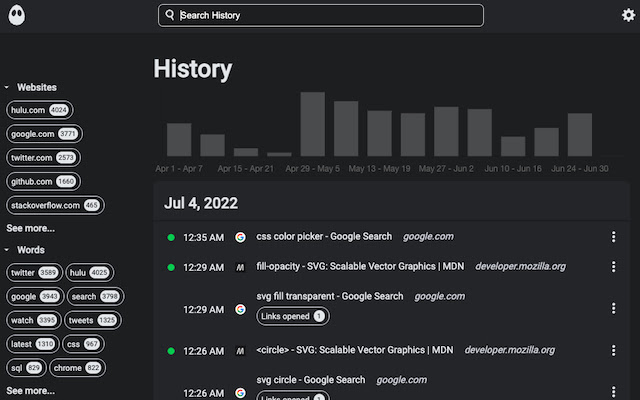Click the Jul 4, 2022 date heading

pyautogui.click(x=201, y=203)
